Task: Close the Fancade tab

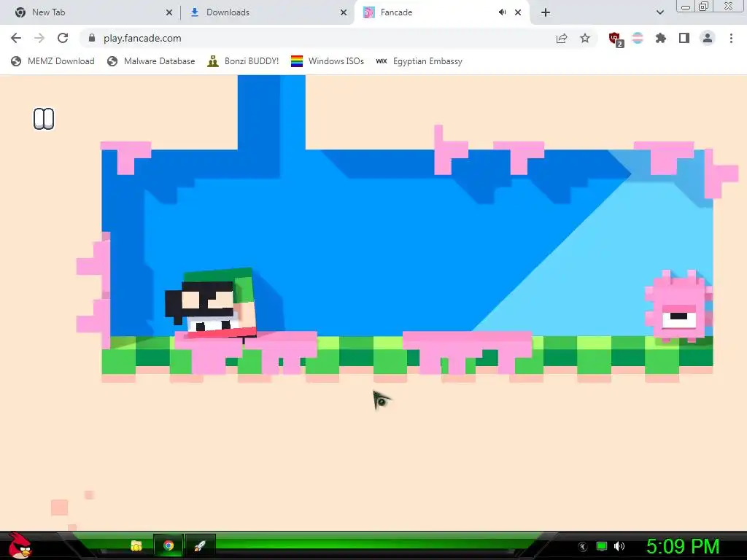Action: tap(518, 13)
